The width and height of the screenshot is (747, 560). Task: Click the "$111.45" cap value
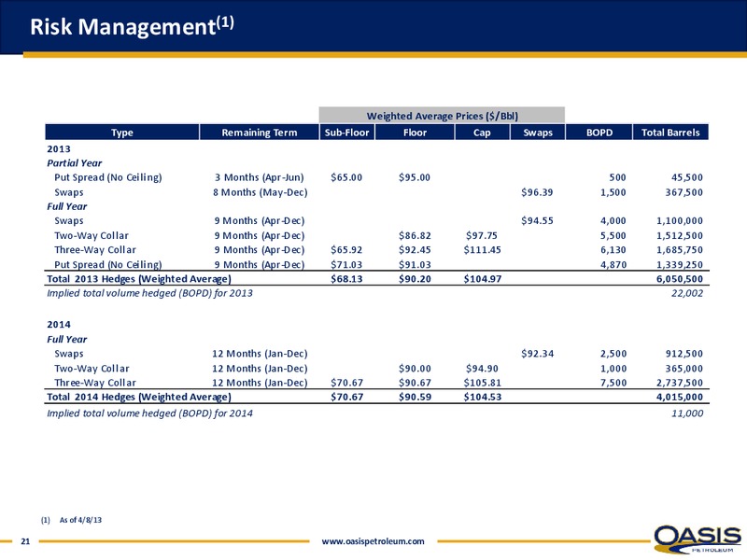click(482, 250)
